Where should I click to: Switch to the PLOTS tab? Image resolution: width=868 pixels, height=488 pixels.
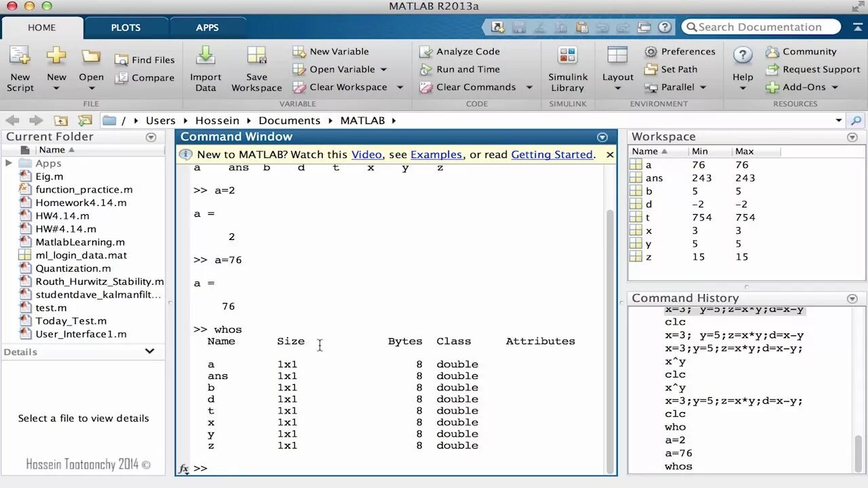(125, 28)
